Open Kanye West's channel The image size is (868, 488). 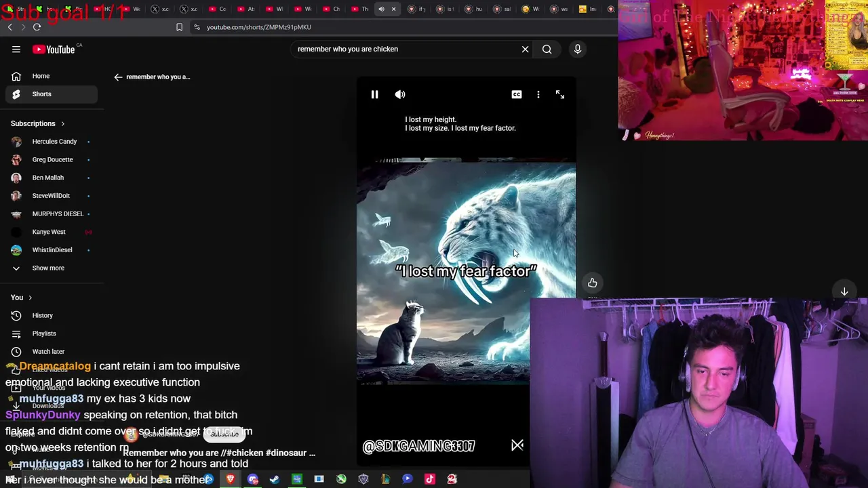tap(52, 232)
